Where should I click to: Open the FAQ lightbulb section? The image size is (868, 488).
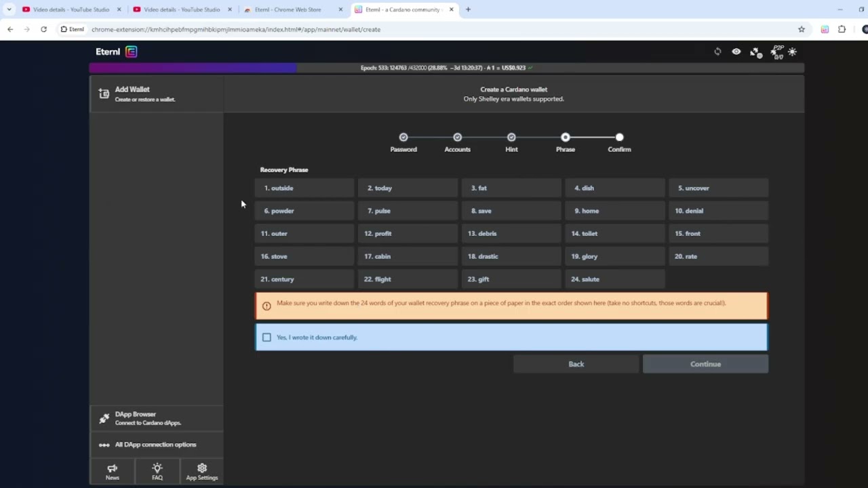click(157, 472)
